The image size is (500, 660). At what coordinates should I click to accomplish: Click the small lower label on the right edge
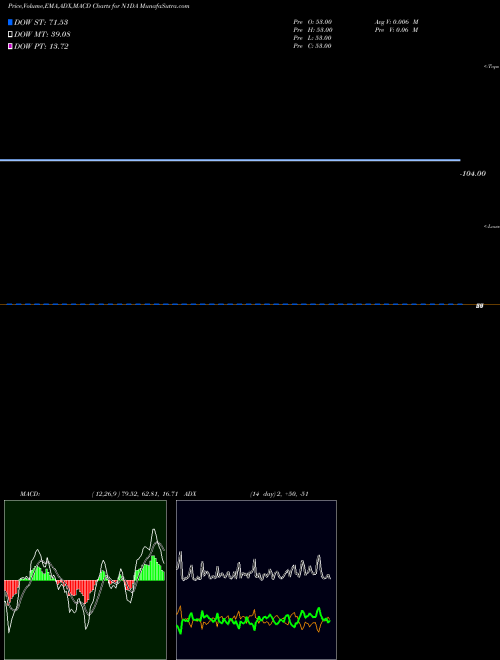coord(491,226)
